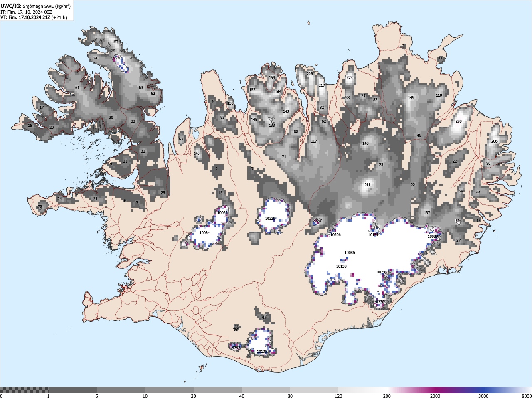This screenshot has width=532, height=399.
Task: Click the map value label 137
Action: (427, 213)
